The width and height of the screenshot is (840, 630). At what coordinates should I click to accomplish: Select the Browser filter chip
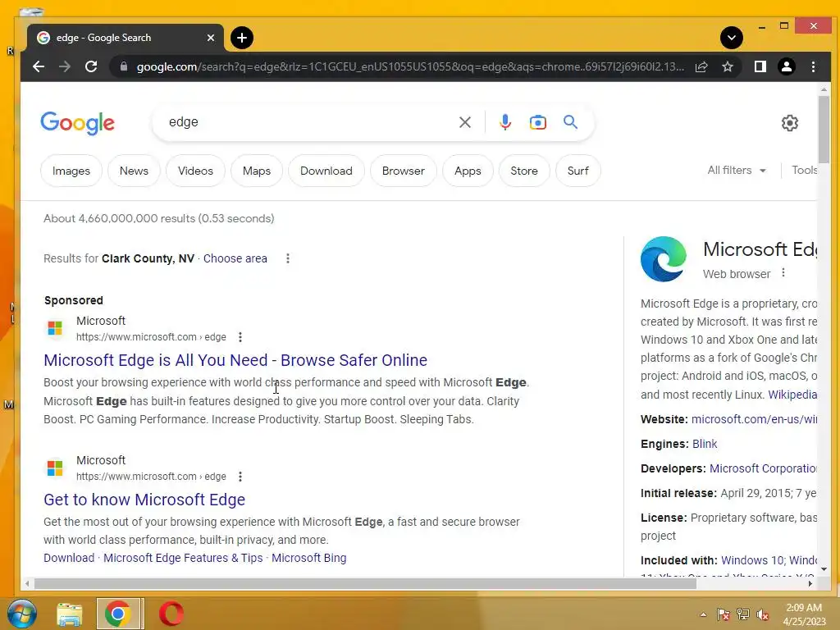click(x=404, y=171)
